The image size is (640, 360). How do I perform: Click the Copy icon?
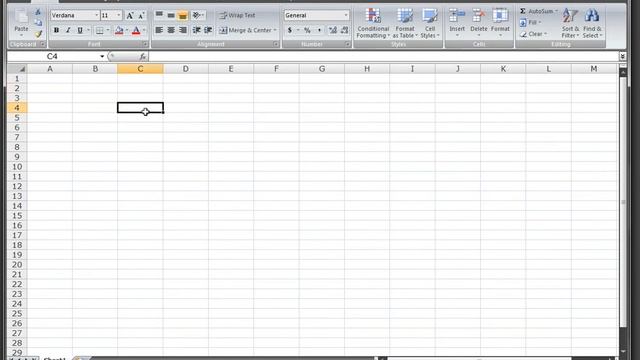tap(38, 23)
